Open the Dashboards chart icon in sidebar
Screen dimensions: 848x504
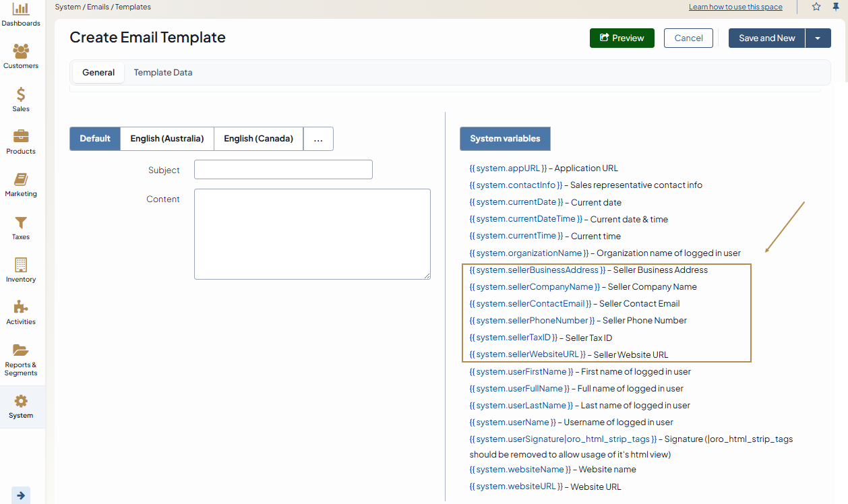21,9
